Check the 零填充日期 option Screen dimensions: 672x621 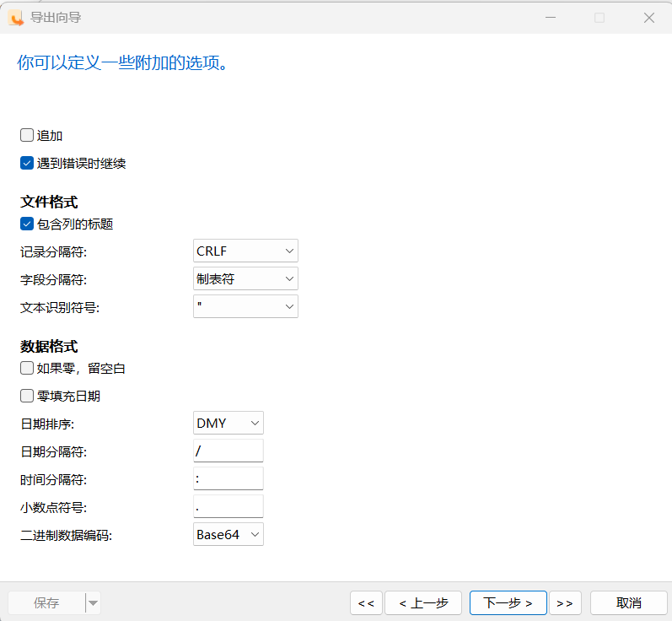(x=27, y=395)
